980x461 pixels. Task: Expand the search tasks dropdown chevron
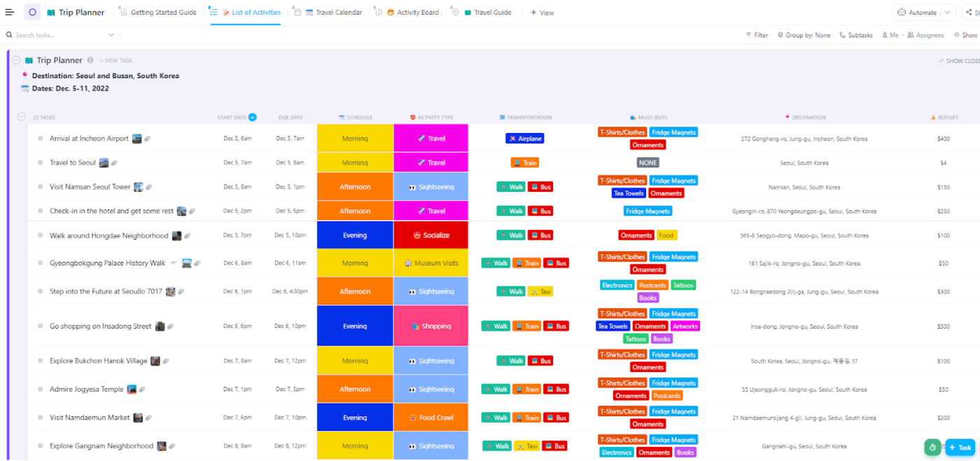coord(111,35)
